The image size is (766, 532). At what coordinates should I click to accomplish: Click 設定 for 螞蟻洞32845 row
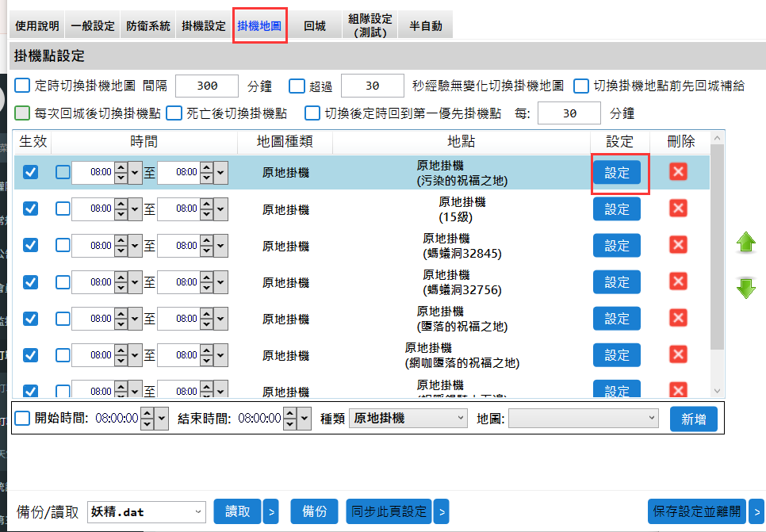616,246
